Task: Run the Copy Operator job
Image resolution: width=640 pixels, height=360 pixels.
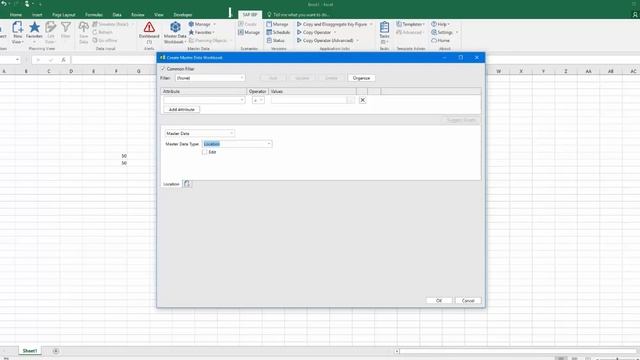Action: [x=316, y=32]
